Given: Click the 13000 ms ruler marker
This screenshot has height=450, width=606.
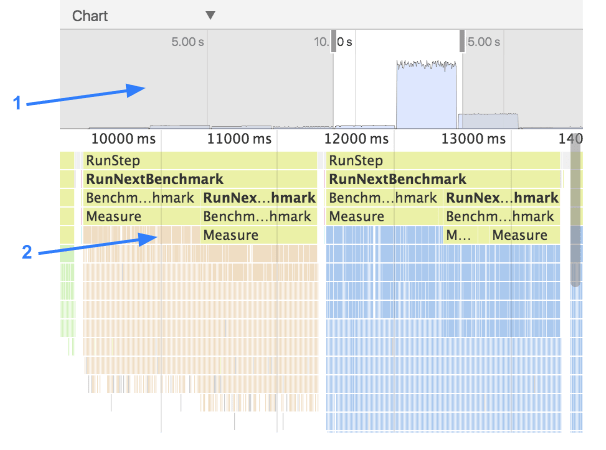Looking at the screenshot, I should coord(476,139).
